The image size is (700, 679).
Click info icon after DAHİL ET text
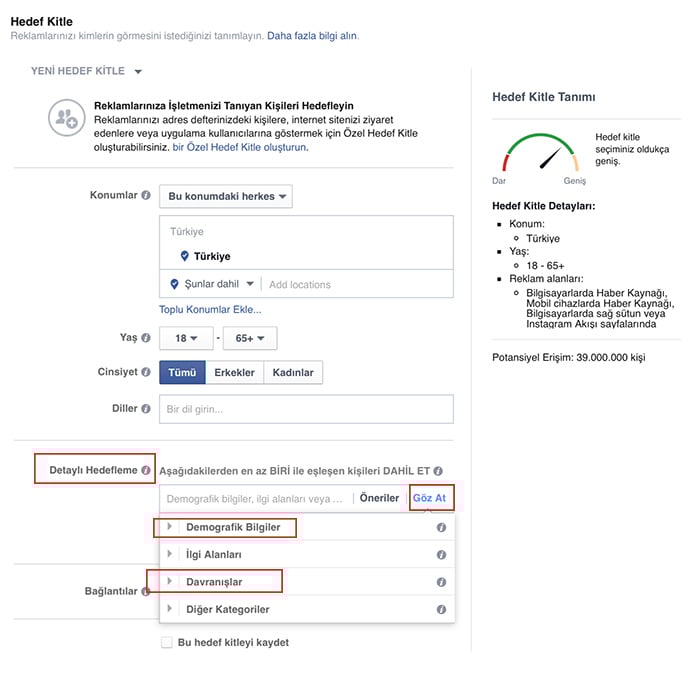tap(438, 471)
